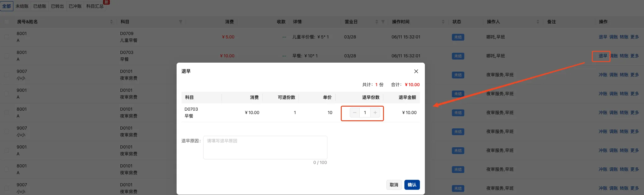The image size is (644, 195).
Task: Open 更多 menu in D0709 儿童早餐 row
Action: pyautogui.click(x=635, y=37)
